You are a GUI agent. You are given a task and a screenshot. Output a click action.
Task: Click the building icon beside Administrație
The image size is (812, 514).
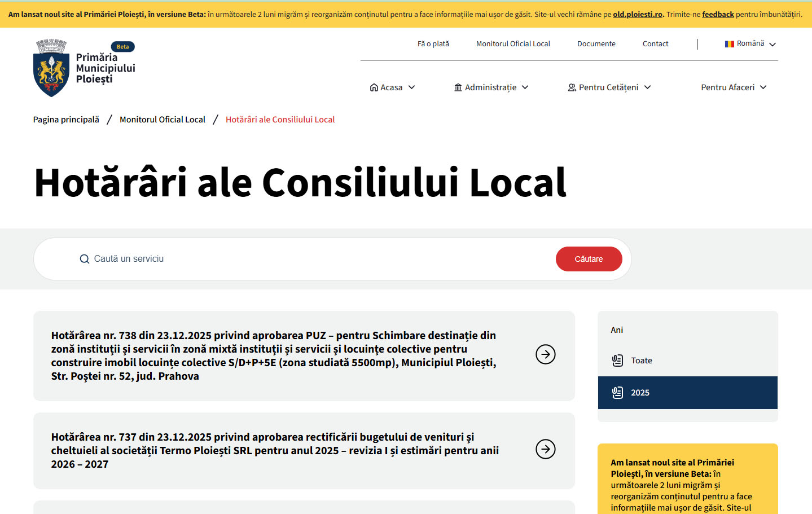[x=458, y=87]
